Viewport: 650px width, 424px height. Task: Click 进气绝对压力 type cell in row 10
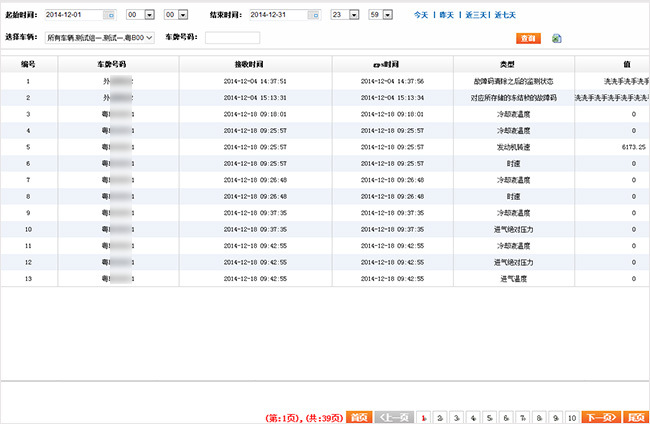(513, 229)
